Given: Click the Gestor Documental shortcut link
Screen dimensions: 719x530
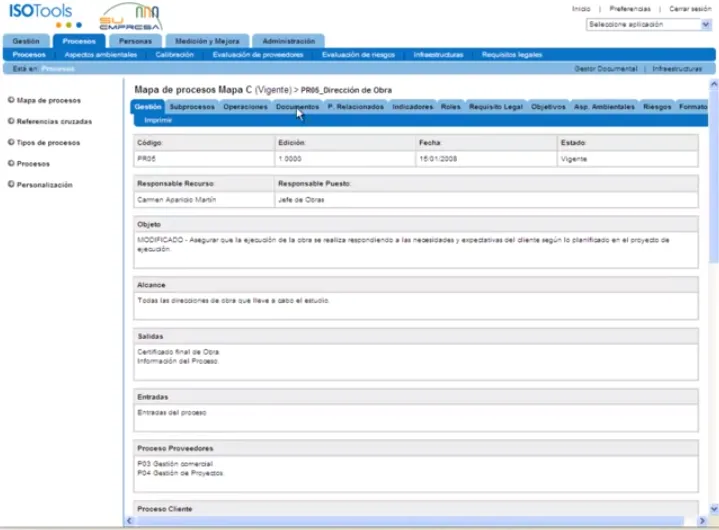Looking at the screenshot, I should (x=606, y=69).
